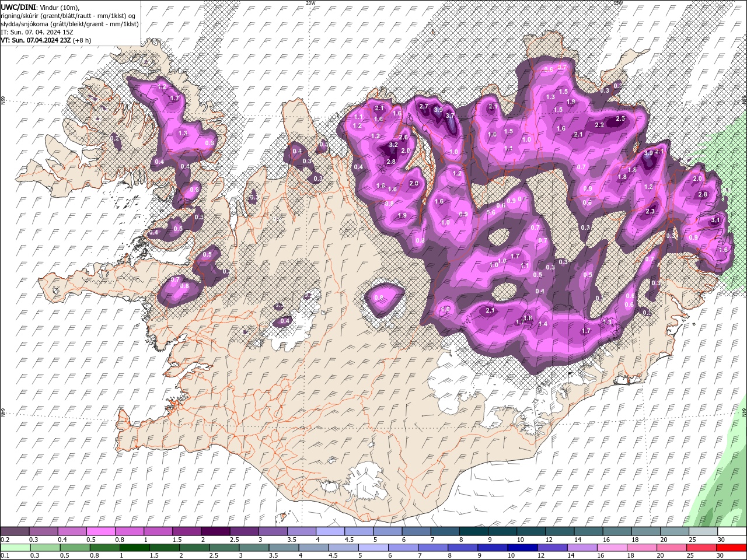Click the first grey-purple 0.2 swatch, upper legend row
Image resolution: width=747 pixels, height=560 pixels.
(15, 531)
